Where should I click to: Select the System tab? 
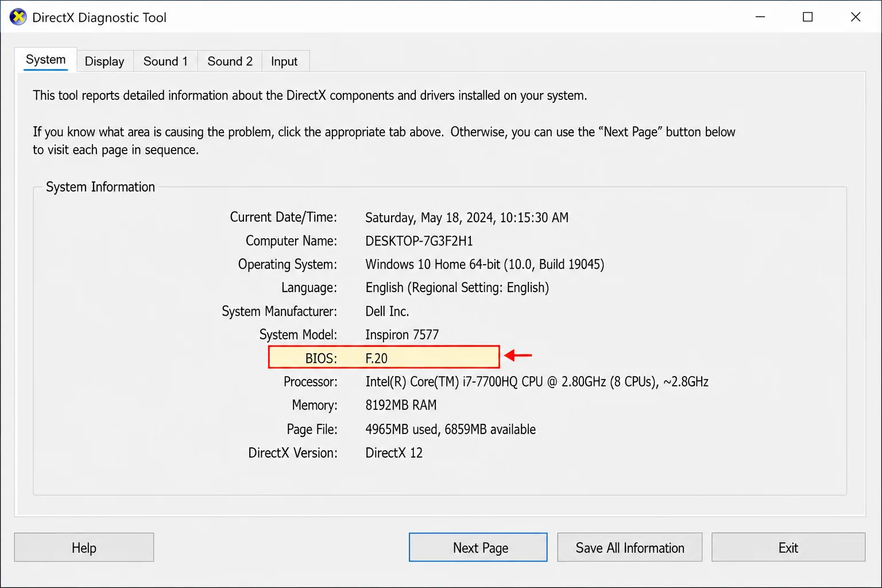coord(46,60)
